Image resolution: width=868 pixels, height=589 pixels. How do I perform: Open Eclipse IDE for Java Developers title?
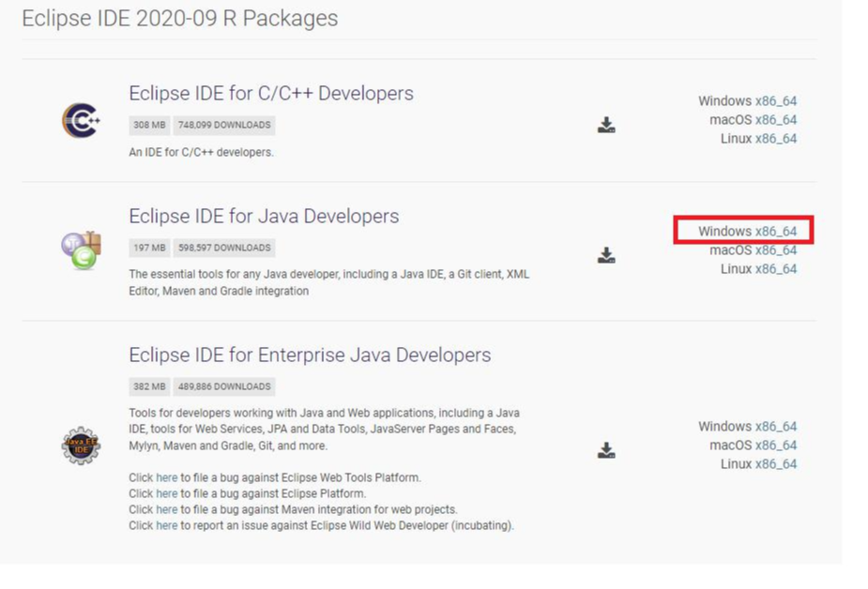tap(264, 217)
